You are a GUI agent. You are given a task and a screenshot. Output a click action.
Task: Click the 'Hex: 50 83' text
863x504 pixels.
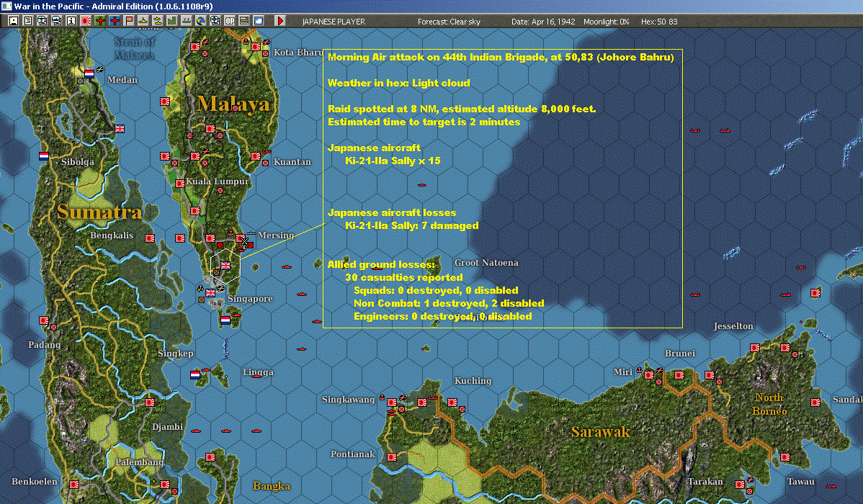pos(659,22)
